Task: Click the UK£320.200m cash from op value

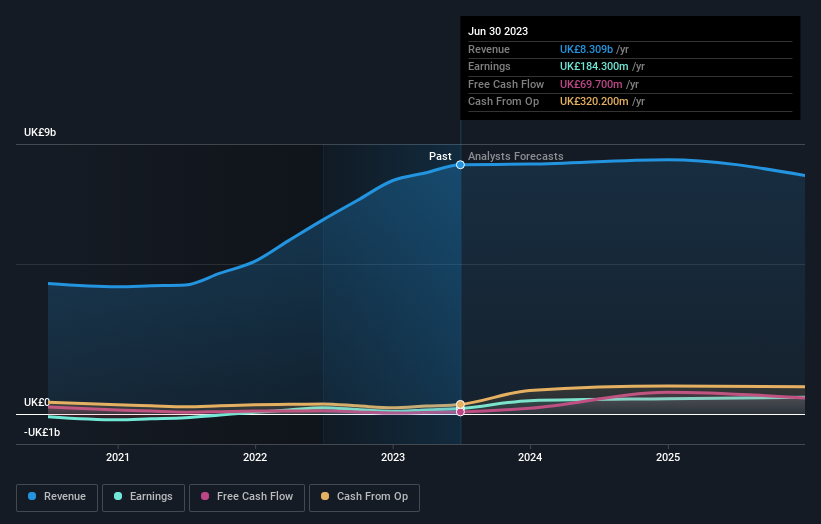Action: click(x=594, y=102)
